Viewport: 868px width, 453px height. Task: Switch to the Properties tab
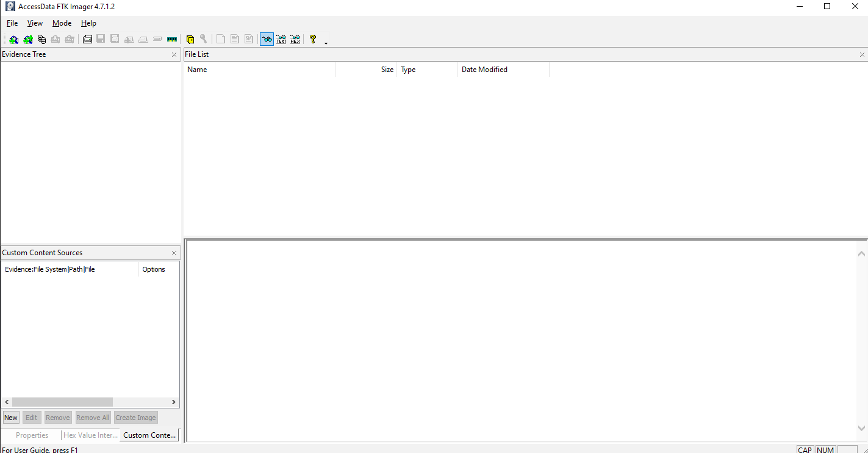pos(32,435)
